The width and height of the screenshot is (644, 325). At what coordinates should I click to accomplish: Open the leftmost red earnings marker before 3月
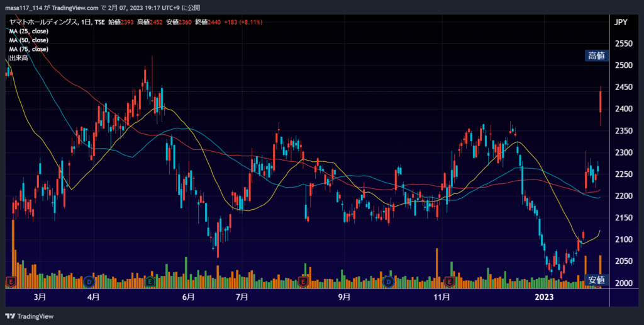11,282
